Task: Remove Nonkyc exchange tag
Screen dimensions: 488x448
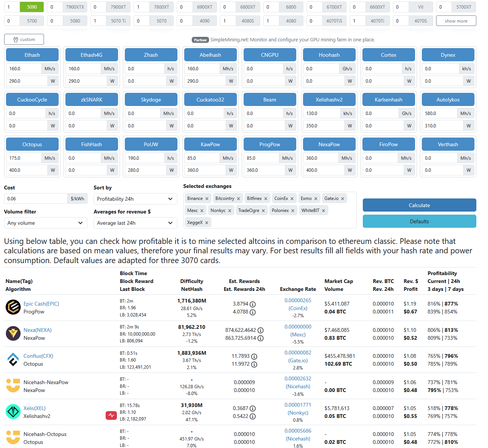Action: pos(230,211)
